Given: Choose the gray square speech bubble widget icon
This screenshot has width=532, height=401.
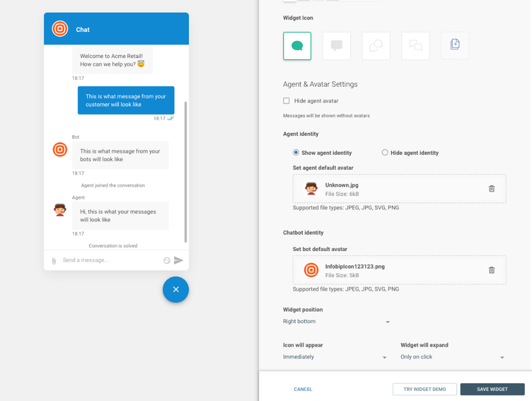Looking at the screenshot, I should tap(337, 46).
